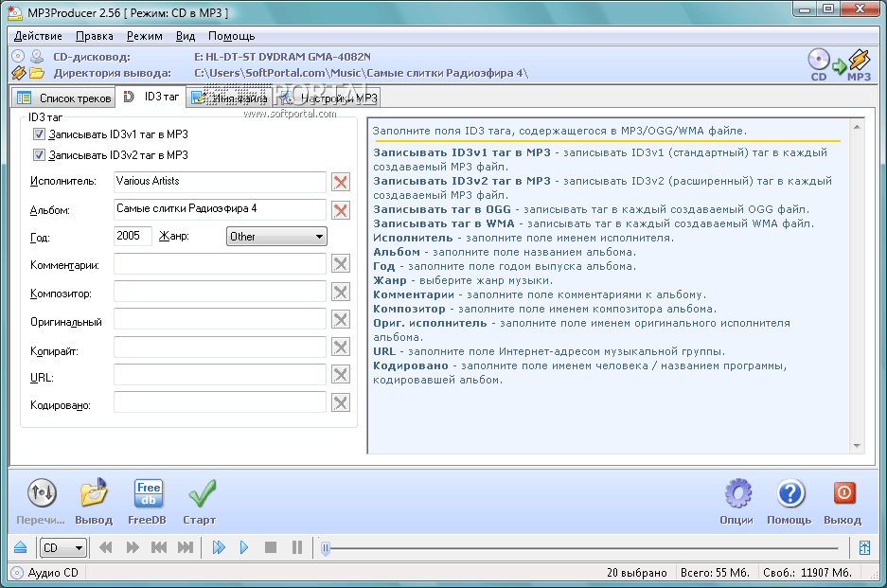Click the blue double-arrow play-all button
This screenshot has width=887, height=588.
pos(219,547)
